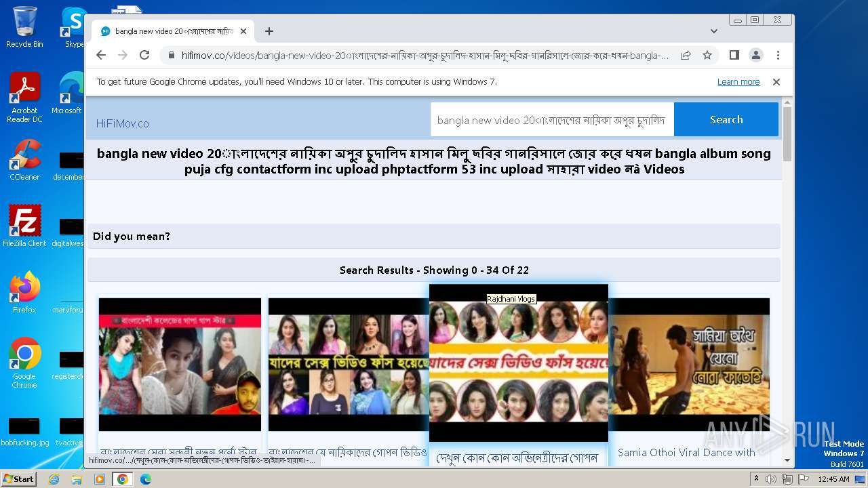View site info via the padlock icon

pyautogui.click(x=171, y=56)
